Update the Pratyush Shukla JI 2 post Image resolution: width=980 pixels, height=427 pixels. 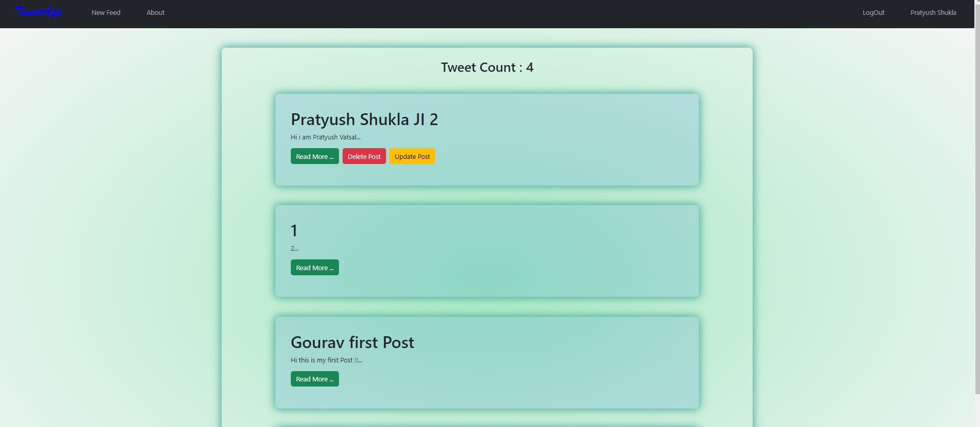412,156
